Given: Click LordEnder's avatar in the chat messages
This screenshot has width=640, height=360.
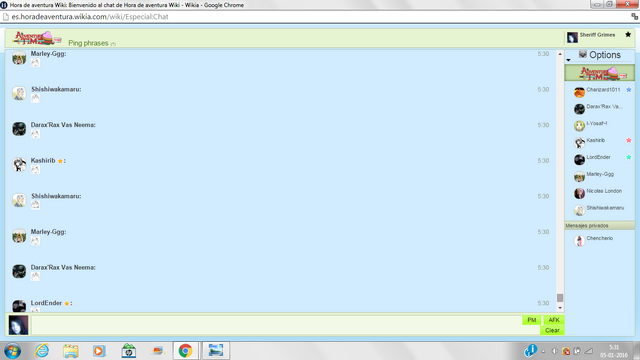Looking at the screenshot, I should tap(19, 306).
